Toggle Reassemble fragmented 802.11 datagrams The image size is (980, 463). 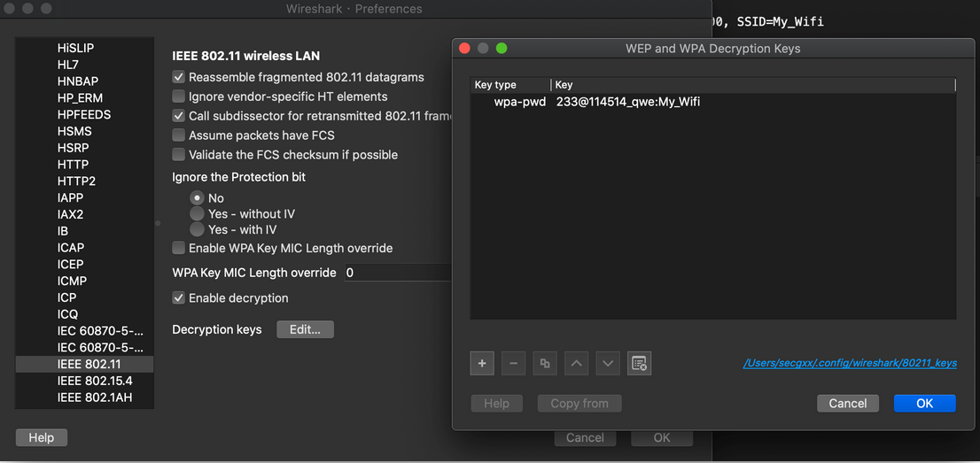[178, 78]
